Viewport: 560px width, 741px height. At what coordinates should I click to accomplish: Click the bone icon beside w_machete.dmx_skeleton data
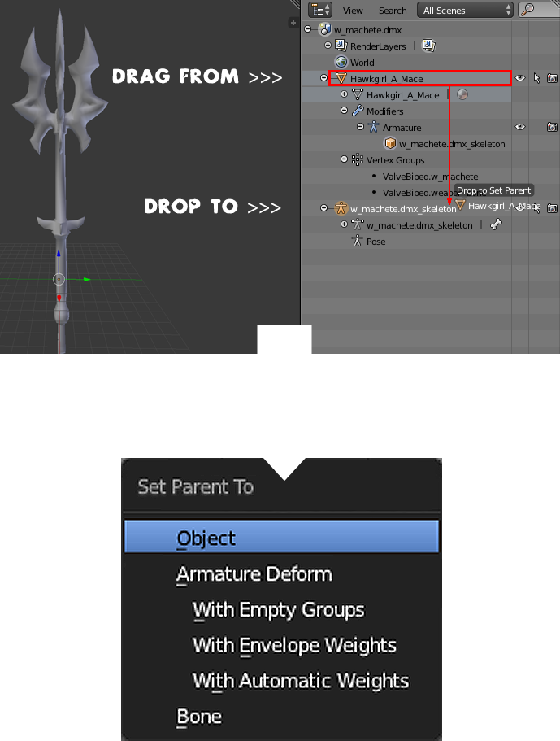[496, 224]
